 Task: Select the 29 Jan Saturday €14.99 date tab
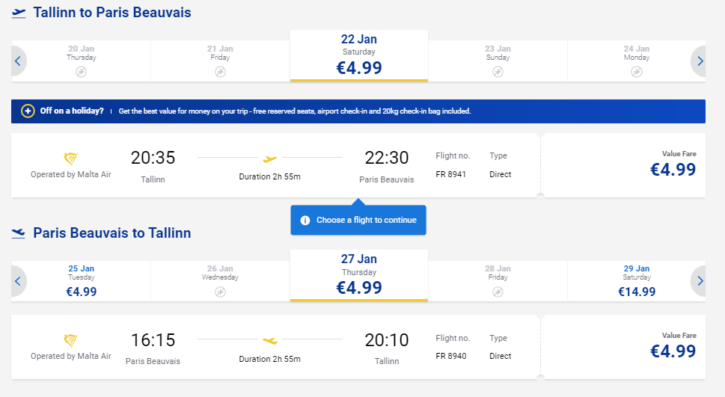636,281
